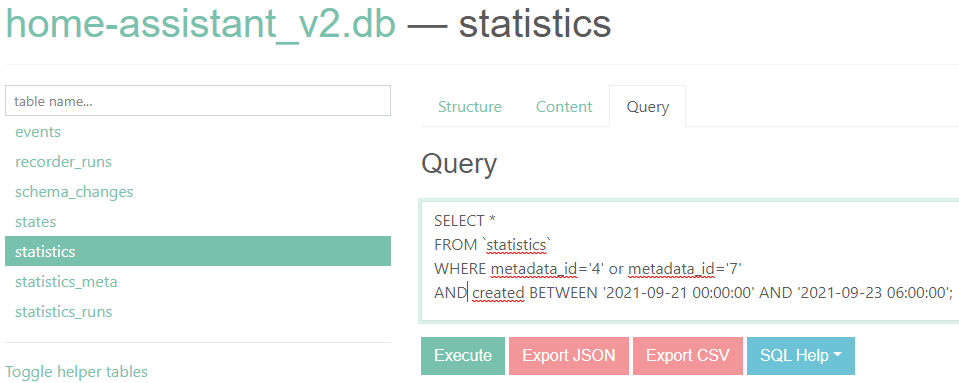Select the Query tab
The image size is (959, 383).
pyautogui.click(x=648, y=106)
